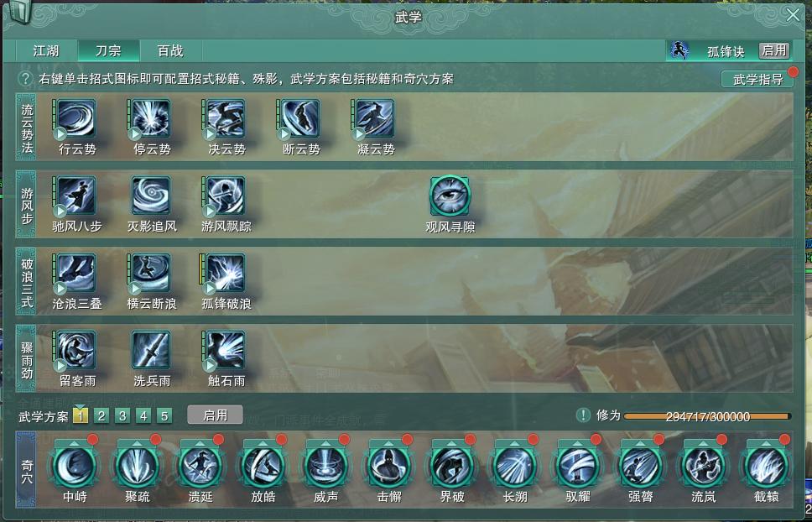Viewport: 812px width, 522px height.
Task: Click the 修为 progress bar
Action: point(707,416)
